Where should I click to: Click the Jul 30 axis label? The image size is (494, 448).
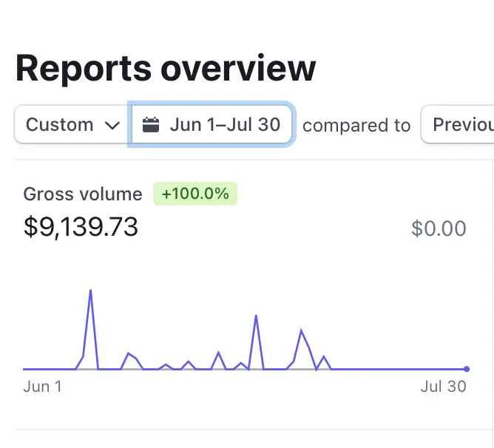(443, 387)
